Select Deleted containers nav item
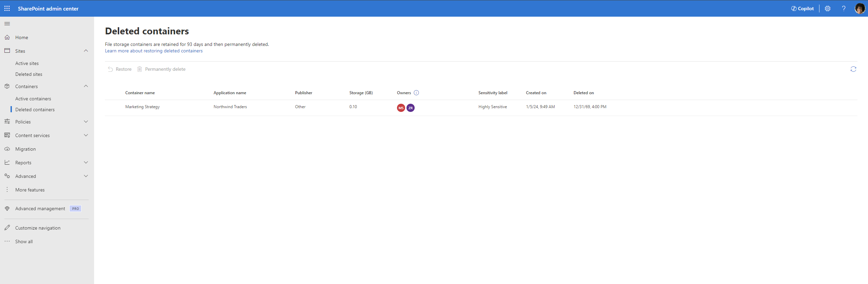The height and width of the screenshot is (284, 868). point(35,110)
